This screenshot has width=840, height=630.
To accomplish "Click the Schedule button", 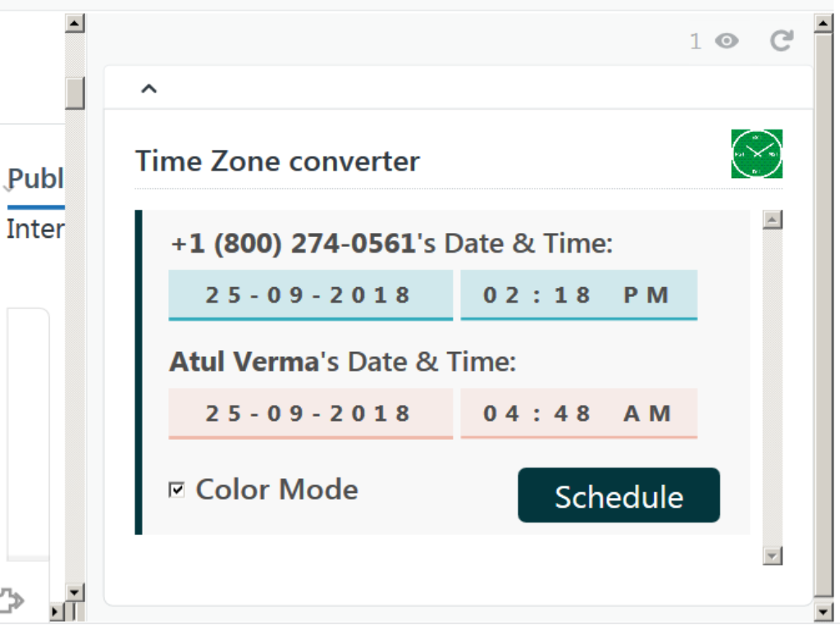I will (618, 495).
